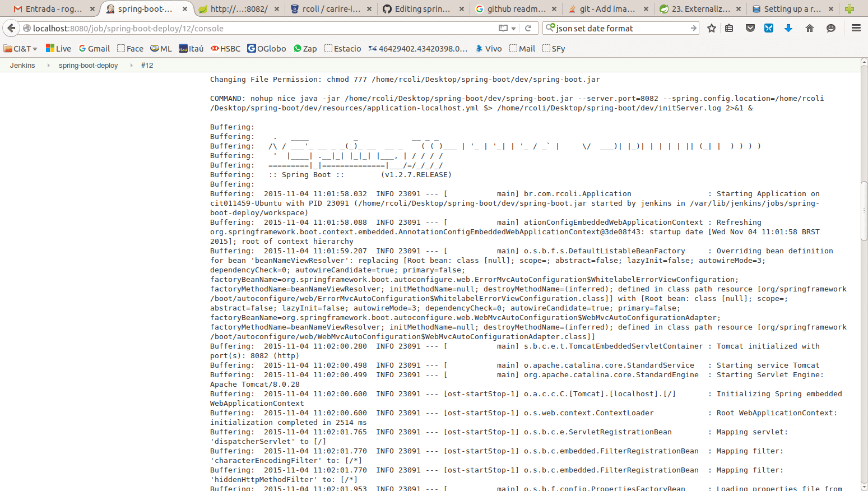Screen dimensions: 868x491
Task: Open the ML bookmark
Action: pyautogui.click(x=161, y=49)
